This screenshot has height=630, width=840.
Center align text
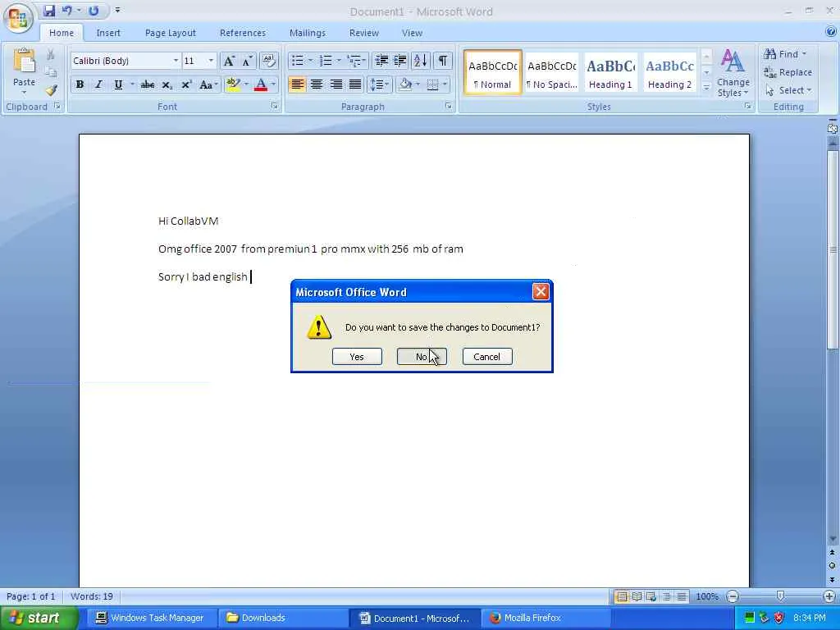[317, 84]
